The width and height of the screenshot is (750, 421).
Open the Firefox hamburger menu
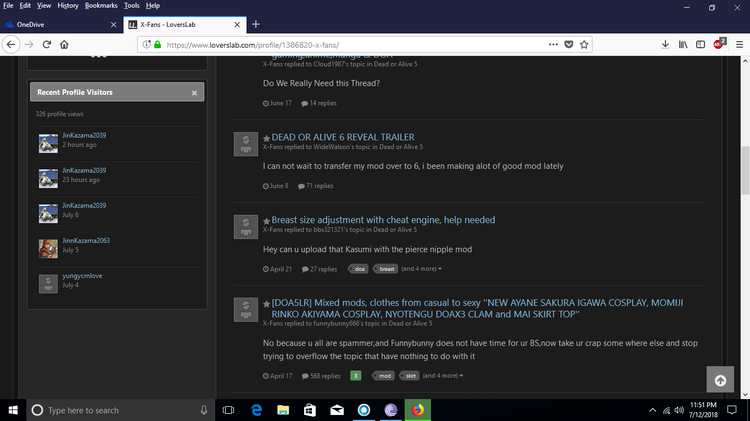[x=739, y=44]
